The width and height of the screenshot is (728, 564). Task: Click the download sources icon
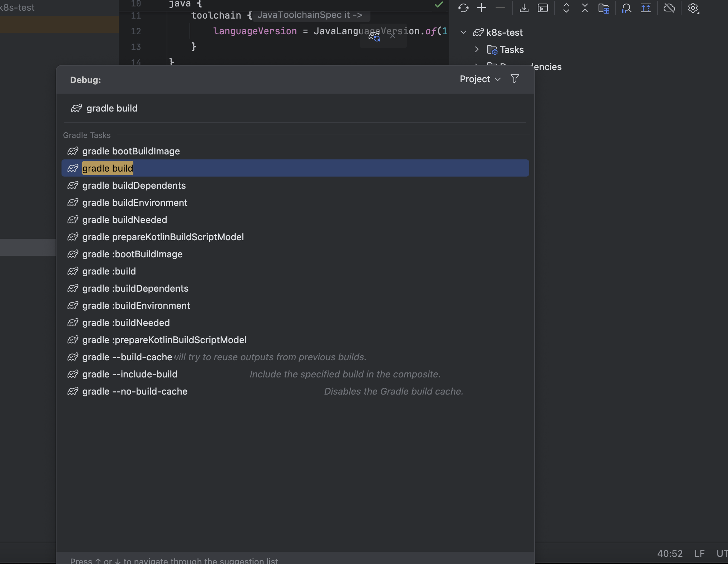524,8
